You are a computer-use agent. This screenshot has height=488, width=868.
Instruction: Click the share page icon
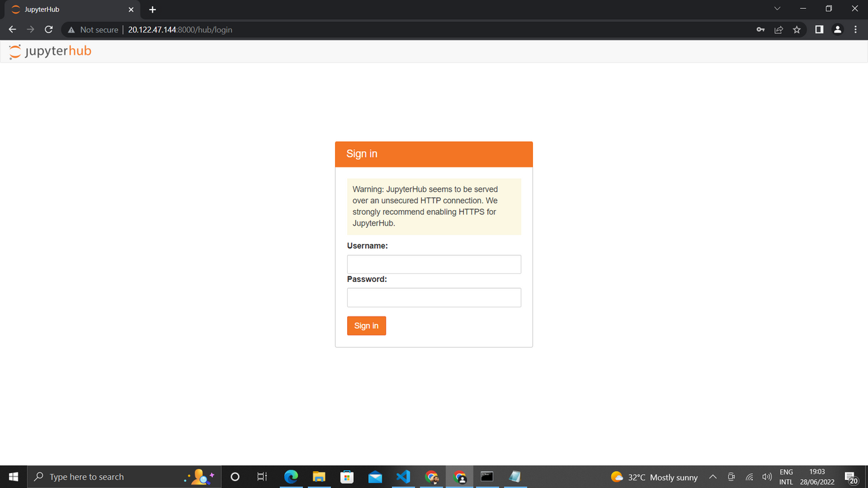click(778, 30)
